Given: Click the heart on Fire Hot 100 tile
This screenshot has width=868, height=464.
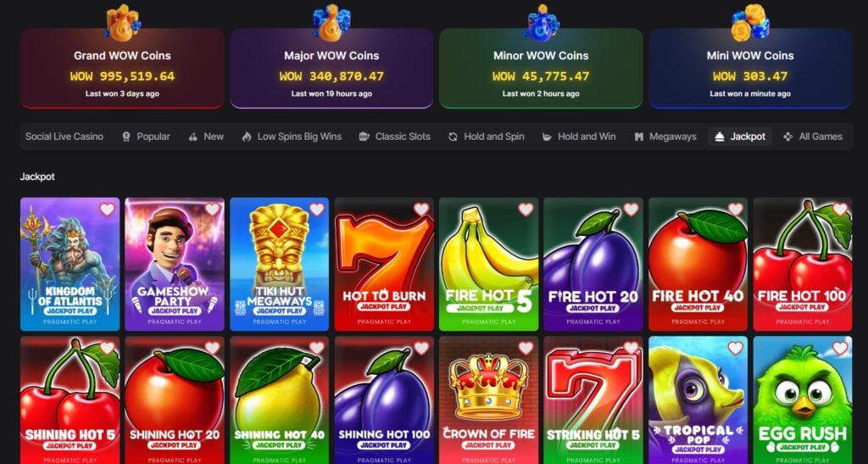Looking at the screenshot, I should (840, 210).
